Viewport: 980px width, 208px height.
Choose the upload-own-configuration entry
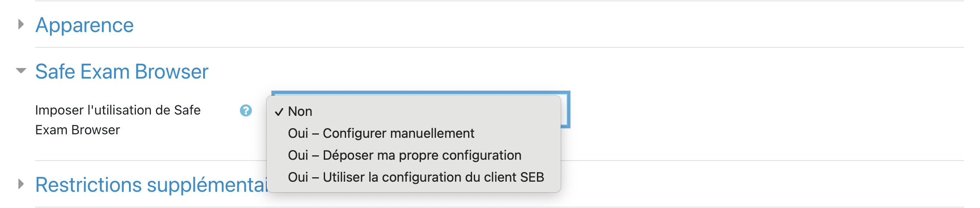coord(404,155)
